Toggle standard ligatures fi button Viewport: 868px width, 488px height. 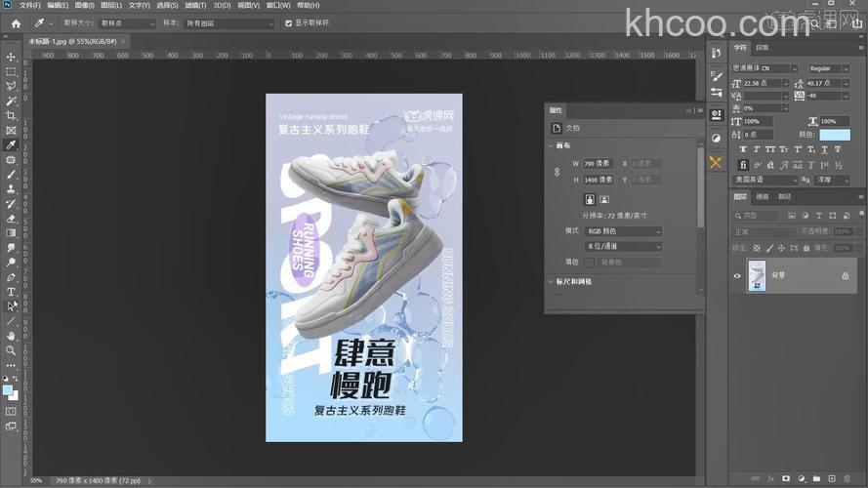click(x=743, y=165)
